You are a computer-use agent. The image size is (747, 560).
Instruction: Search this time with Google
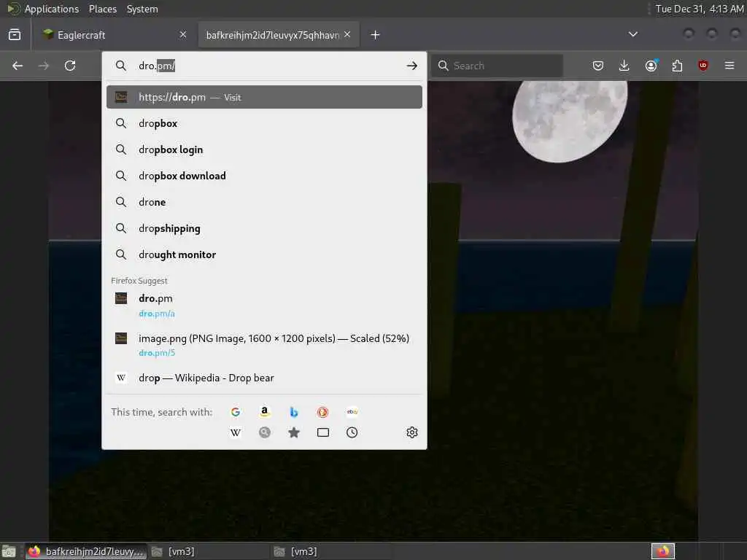click(236, 412)
